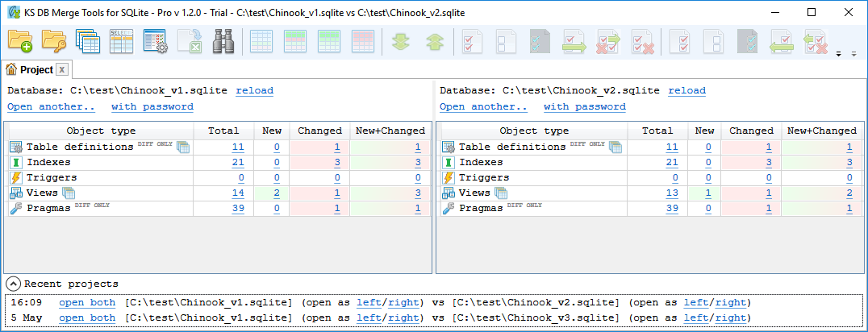Click the all-green rows grid toolbar icon
This screenshot has height=332, width=868.
coord(329,42)
